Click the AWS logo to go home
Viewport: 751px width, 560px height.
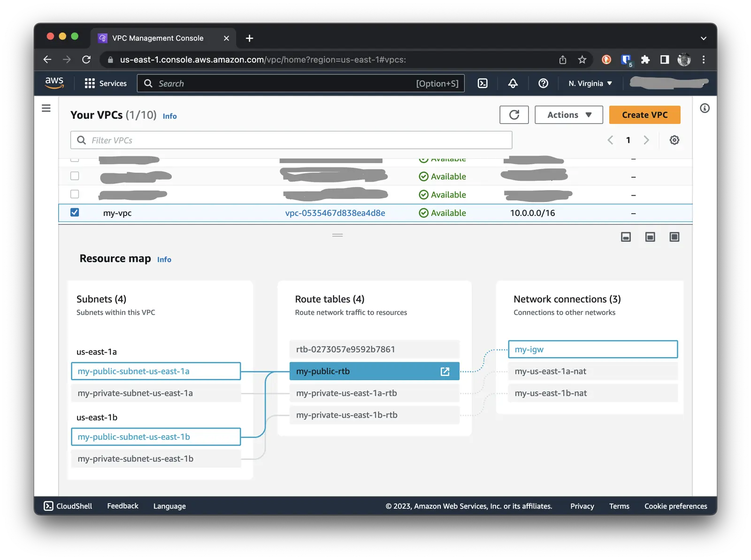[54, 83]
